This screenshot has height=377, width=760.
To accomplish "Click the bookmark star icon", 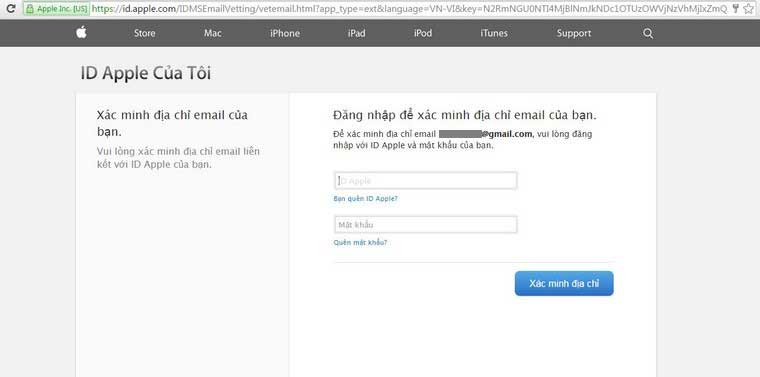I will (x=749, y=8).
